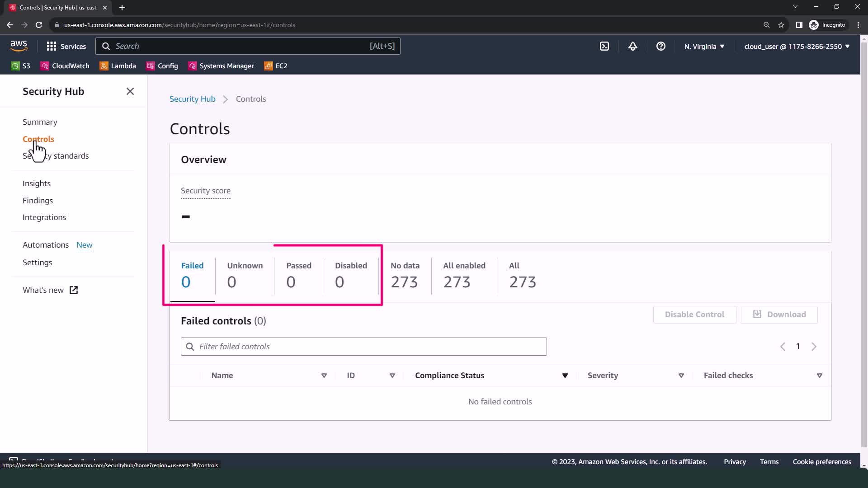Viewport: 868px width, 488px height.
Task: Open Findings in the sidebar
Action: pyautogui.click(x=38, y=200)
